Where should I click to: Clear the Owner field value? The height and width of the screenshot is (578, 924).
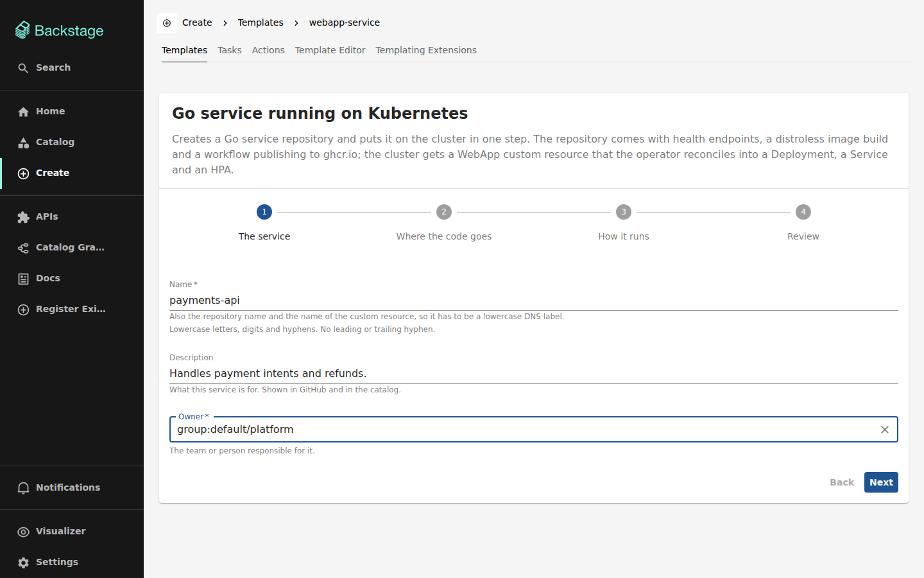coord(885,430)
